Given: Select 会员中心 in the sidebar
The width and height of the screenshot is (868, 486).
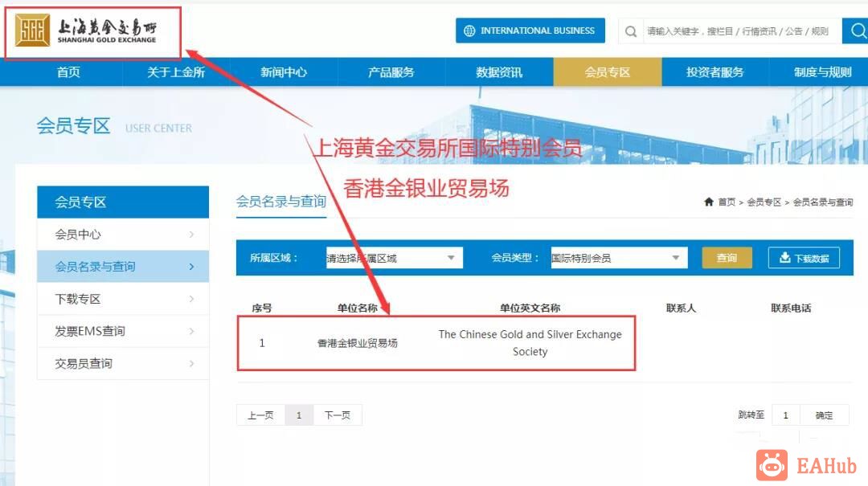Looking at the screenshot, I should (123, 234).
